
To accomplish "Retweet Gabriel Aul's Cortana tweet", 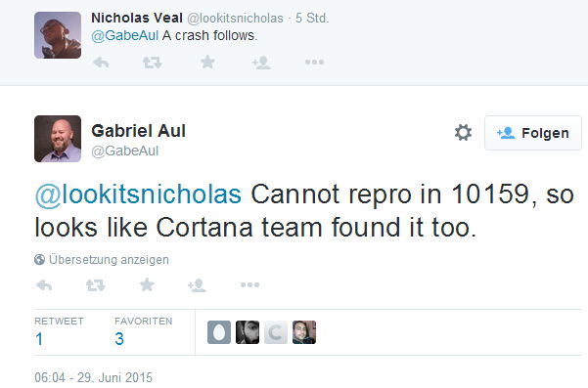I will point(95,285).
